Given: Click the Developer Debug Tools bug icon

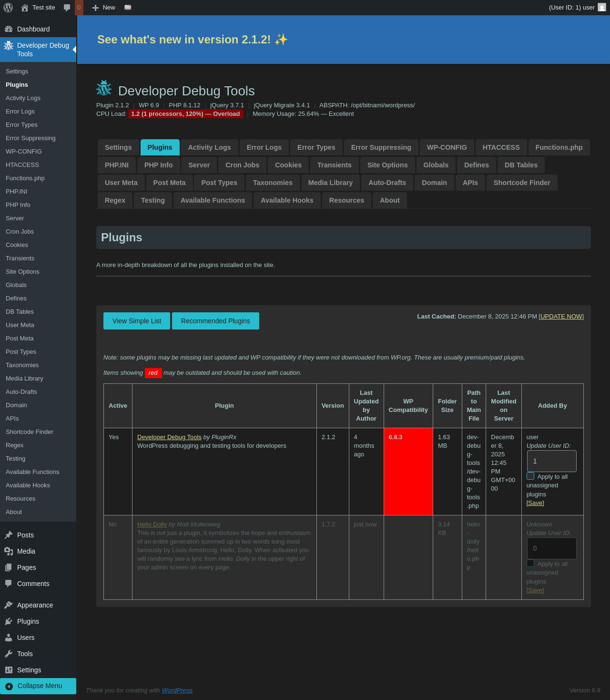Looking at the screenshot, I should (x=9, y=46).
